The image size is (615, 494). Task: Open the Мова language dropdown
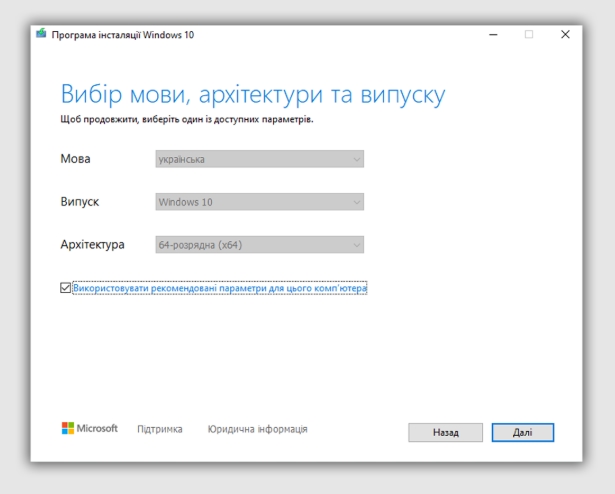click(x=260, y=159)
